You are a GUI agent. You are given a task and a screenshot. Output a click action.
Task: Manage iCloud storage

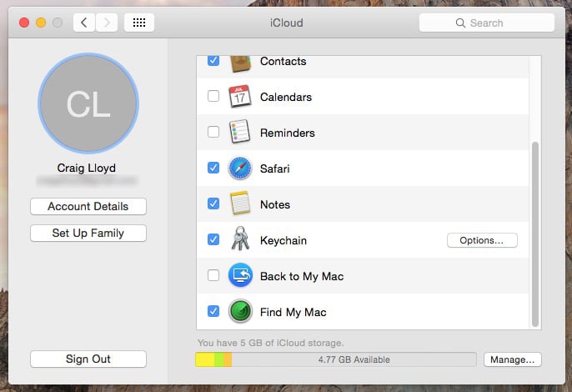coord(512,359)
